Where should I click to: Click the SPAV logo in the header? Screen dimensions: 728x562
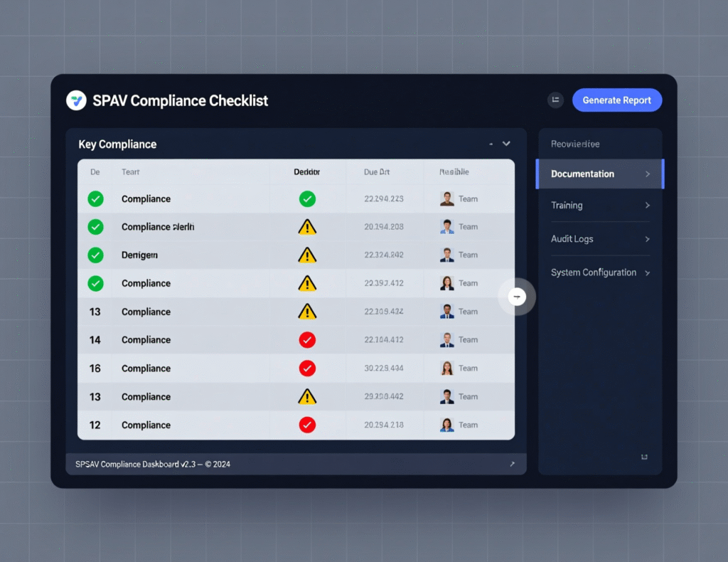tap(75, 100)
